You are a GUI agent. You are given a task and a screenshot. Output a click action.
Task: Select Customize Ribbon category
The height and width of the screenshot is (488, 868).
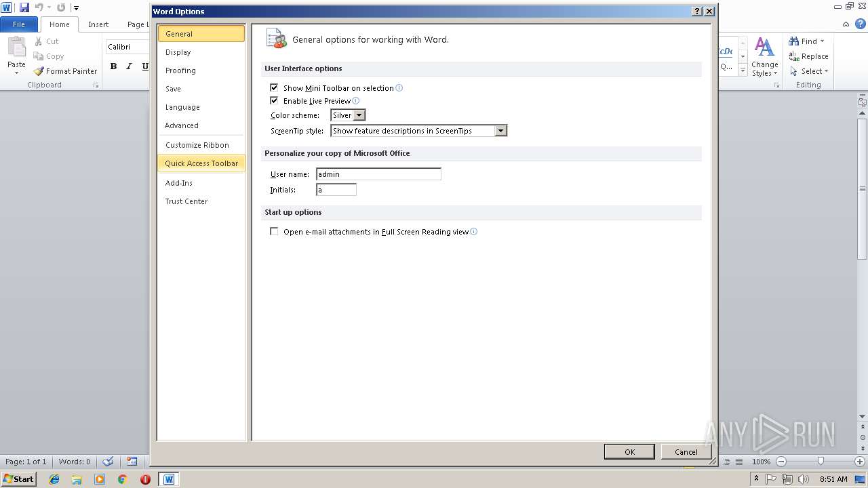pos(201,145)
